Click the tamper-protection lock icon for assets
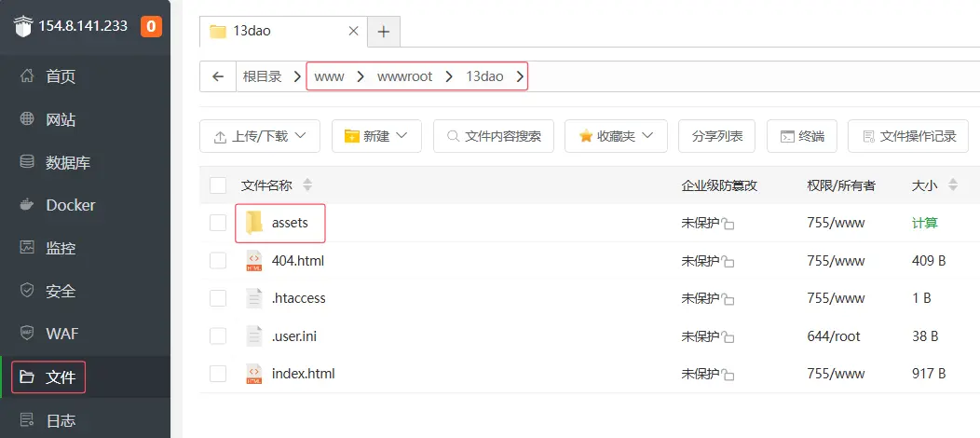 [x=728, y=224]
